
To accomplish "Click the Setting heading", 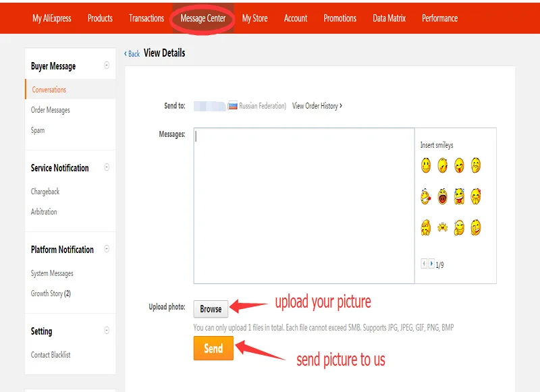I will (x=42, y=331).
